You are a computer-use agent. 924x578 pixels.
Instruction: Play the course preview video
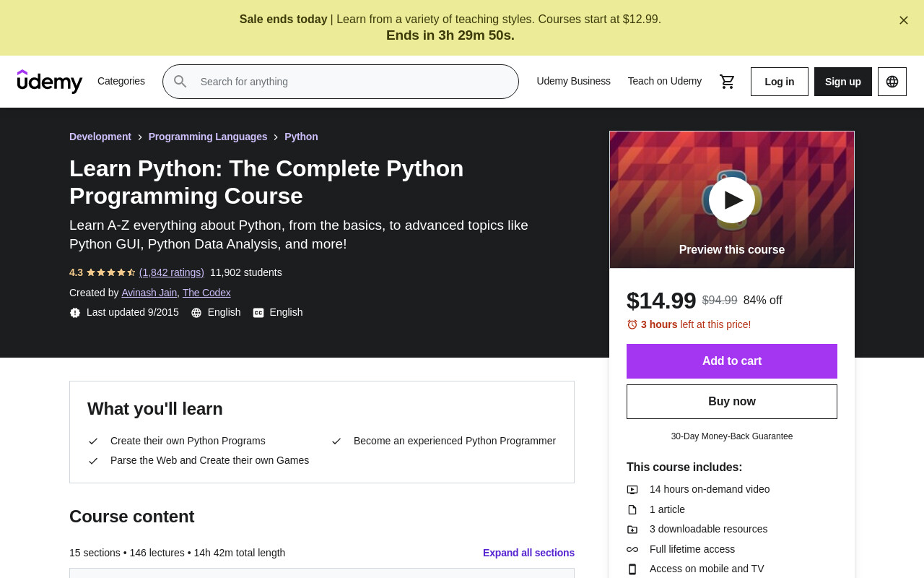732,200
